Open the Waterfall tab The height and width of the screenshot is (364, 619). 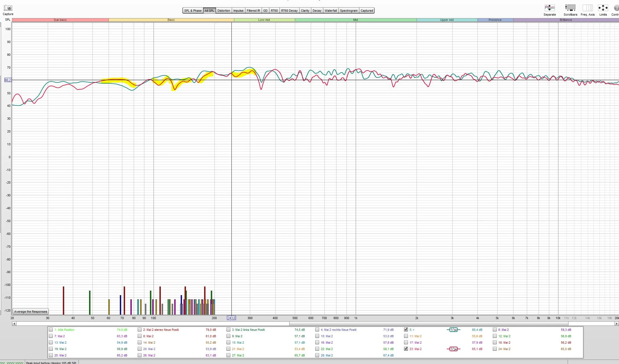coord(331,11)
